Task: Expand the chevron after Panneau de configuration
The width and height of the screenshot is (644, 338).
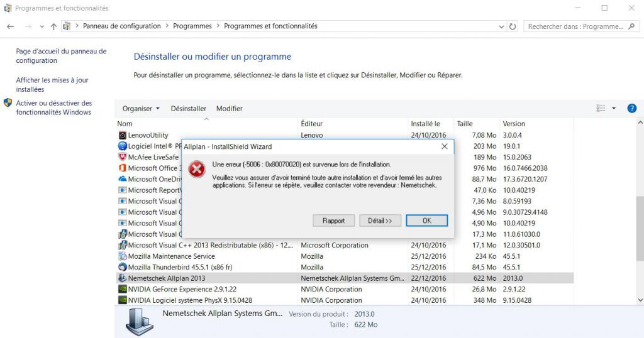Action: coord(167,26)
